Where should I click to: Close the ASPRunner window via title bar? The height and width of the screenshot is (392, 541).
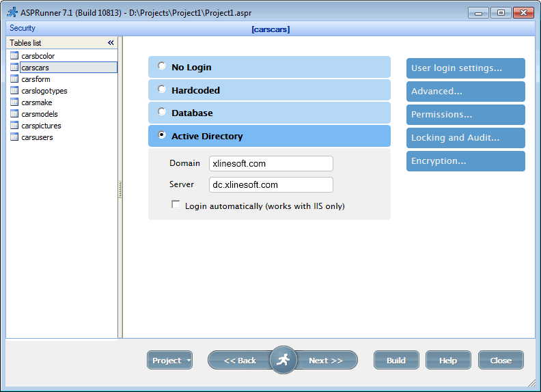point(523,13)
